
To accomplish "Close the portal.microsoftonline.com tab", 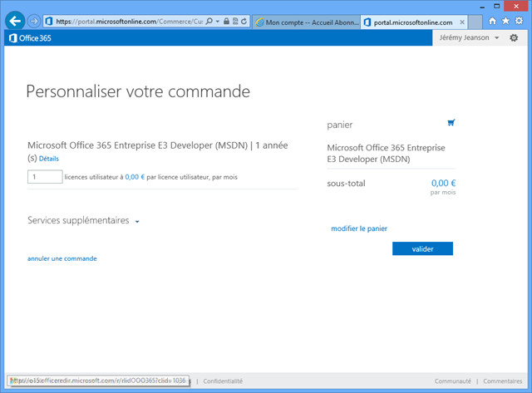I will pos(462,22).
